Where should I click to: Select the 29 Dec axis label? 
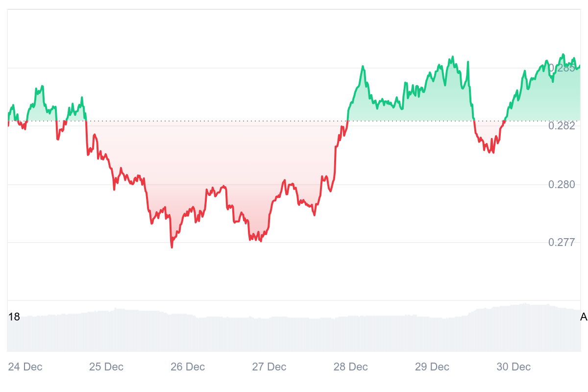tap(432, 367)
